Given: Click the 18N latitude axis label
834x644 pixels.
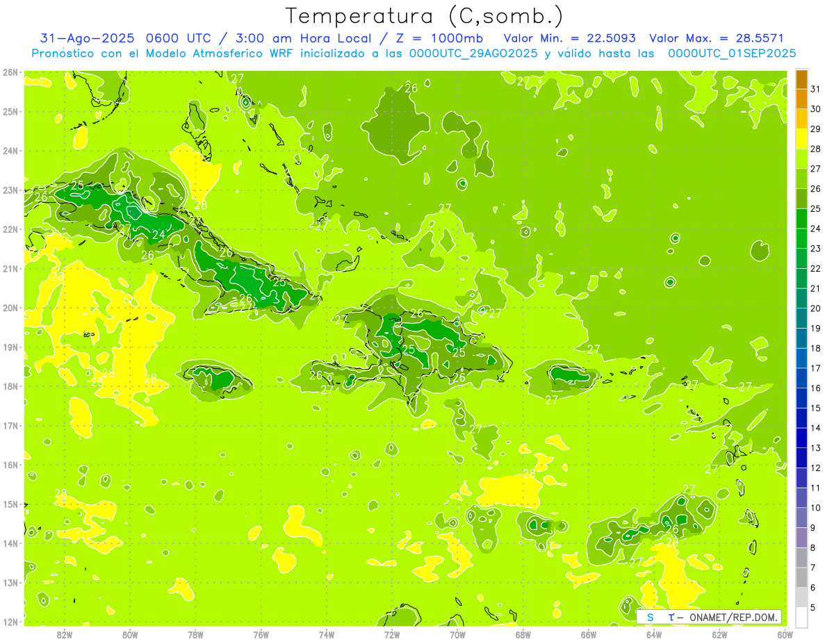Looking at the screenshot, I should pyautogui.click(x=10, y=386).
